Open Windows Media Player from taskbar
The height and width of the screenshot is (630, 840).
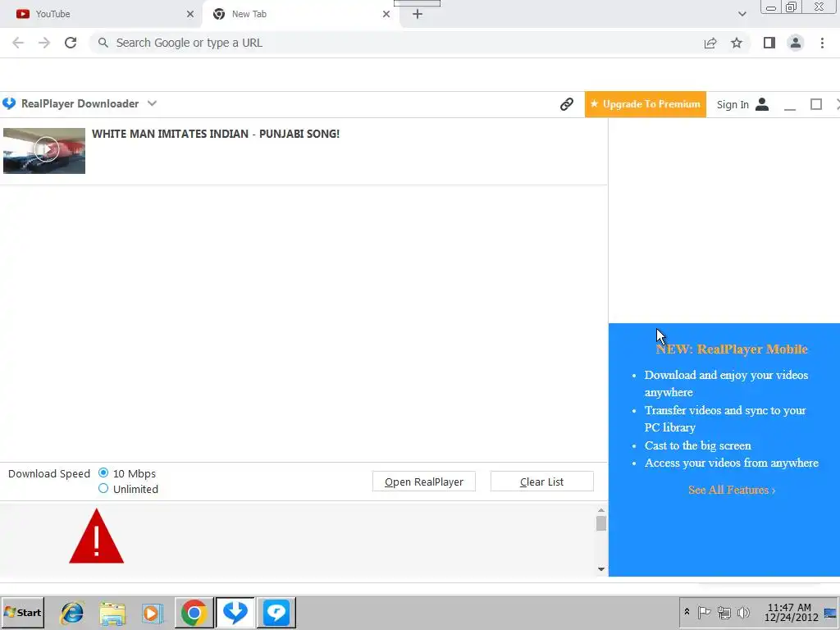pyautogui.click(x=153, y=613)
